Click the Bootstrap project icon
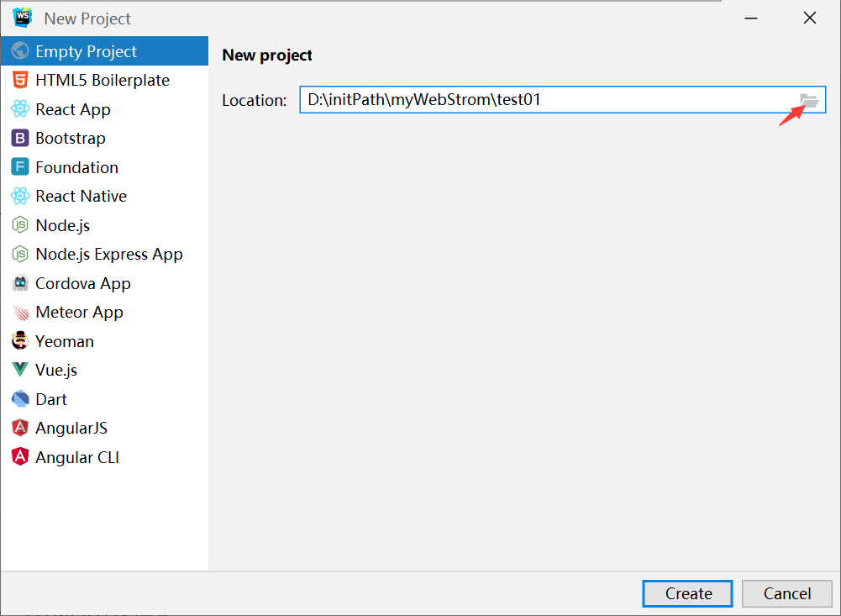841x616 pixels. pyautogui.click(x=21, y=138)
